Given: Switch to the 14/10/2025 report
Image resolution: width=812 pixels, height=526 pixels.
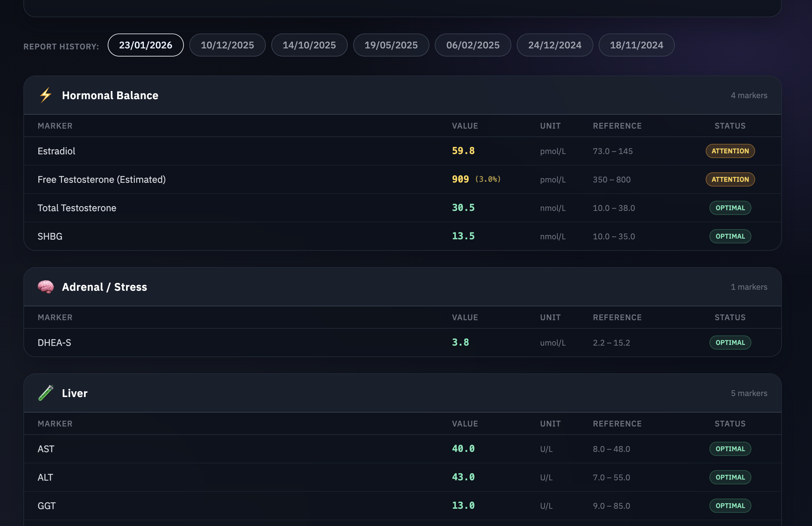Looking at the screenshot, I should pyautogui.click(x=309, y=45).
